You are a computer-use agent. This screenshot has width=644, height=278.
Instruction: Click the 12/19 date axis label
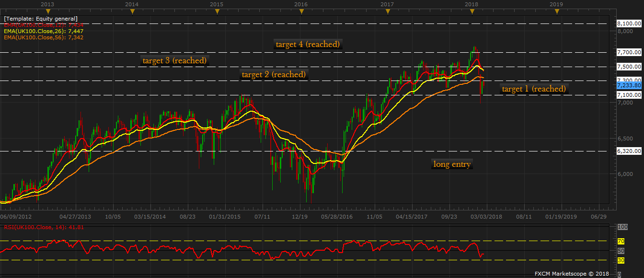pos(299,217)
